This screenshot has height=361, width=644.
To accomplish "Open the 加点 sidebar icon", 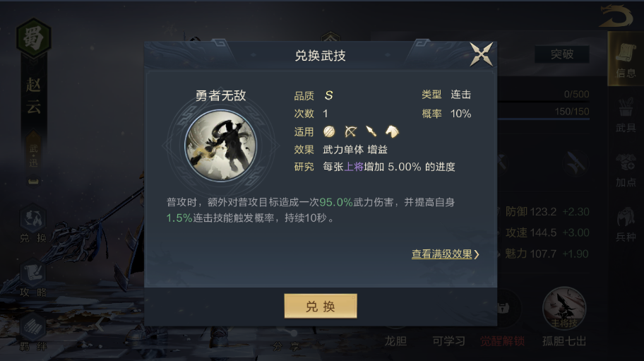I will (x=626, y=170).
